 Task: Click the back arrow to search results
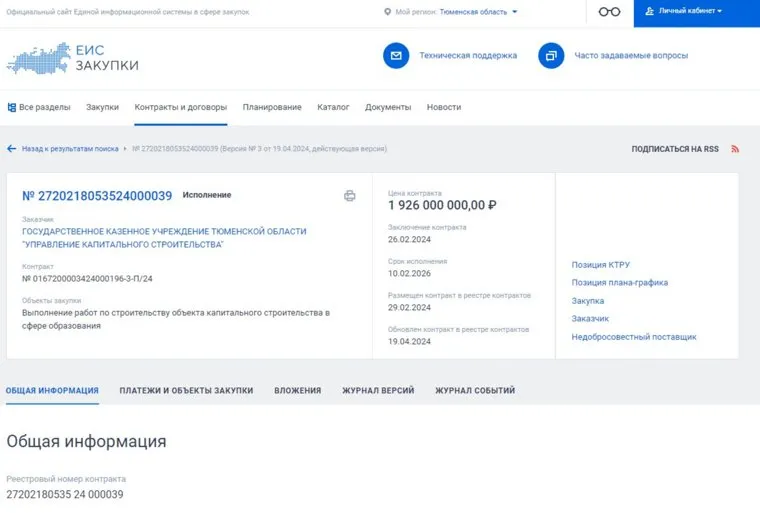(x=12, y=149)
